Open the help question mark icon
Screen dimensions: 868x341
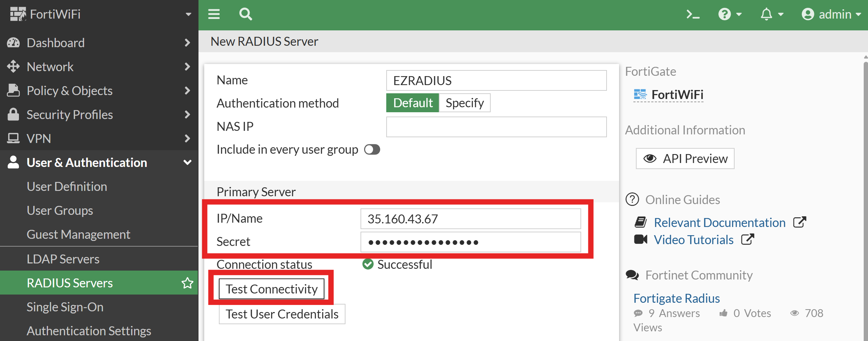point(724,14)
